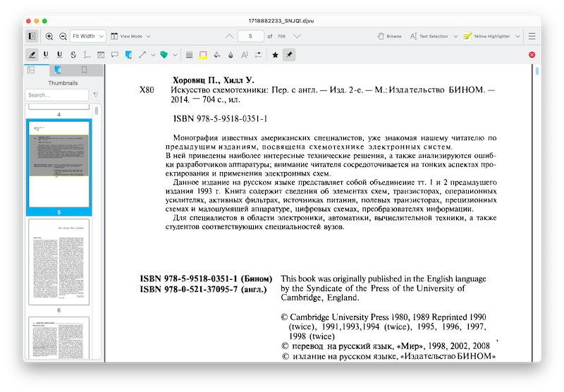Screen dimensions: 564x392
Task: Open the Fit Width zoom dropdown
Action: [x=88, y=36]
